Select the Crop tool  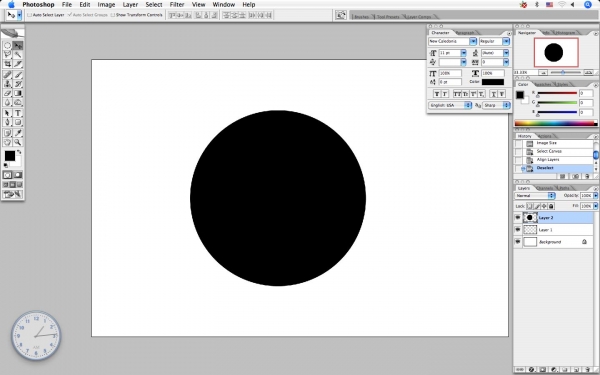click(7, 64)
